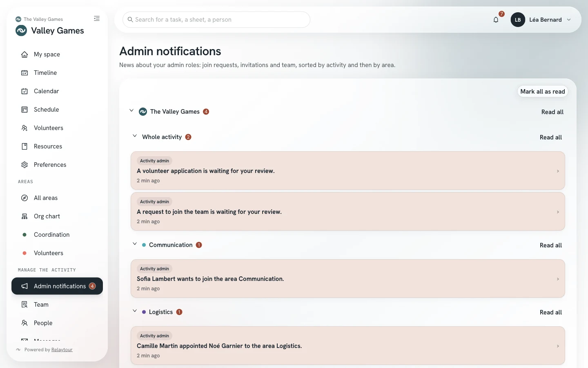
Task: Click the LB user avatar
Action: pos(518,20)
